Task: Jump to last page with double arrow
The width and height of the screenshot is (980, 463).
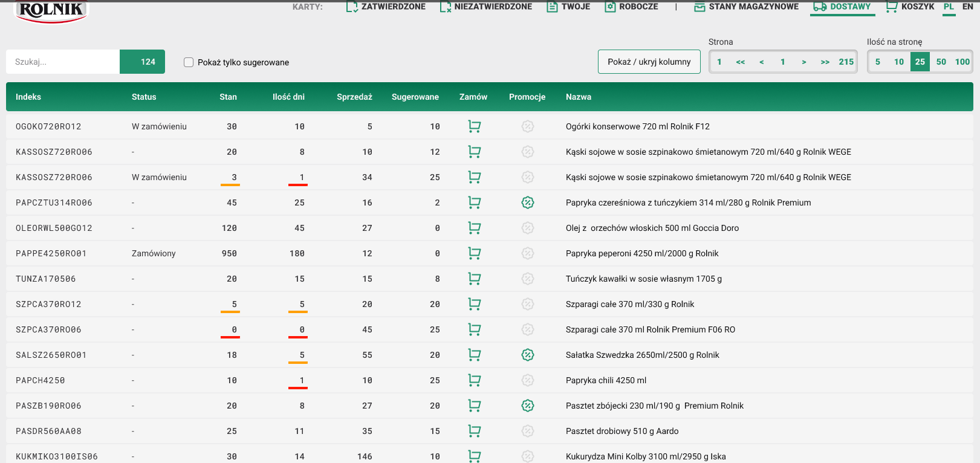Action: [825, 62]
